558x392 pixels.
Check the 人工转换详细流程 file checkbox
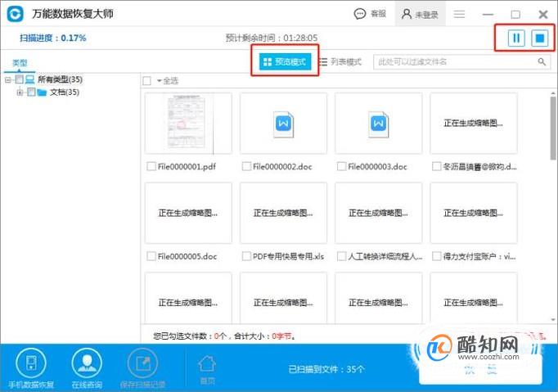[x=341, y=256]
